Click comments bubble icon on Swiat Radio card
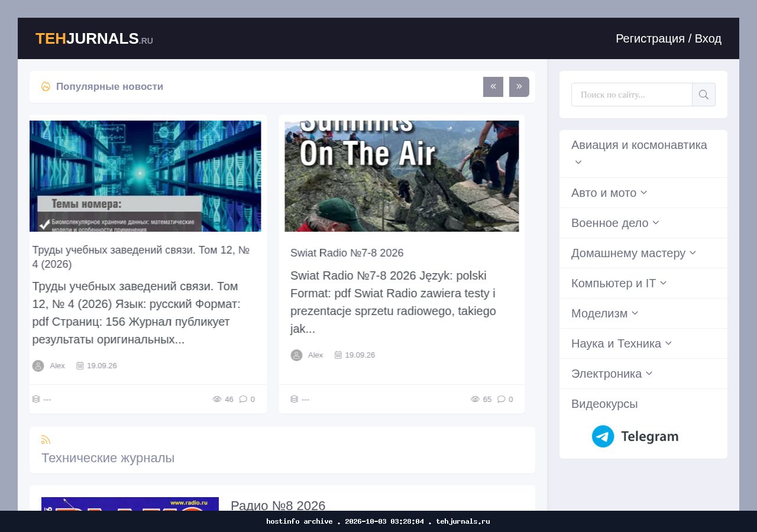 click(502, 399)
